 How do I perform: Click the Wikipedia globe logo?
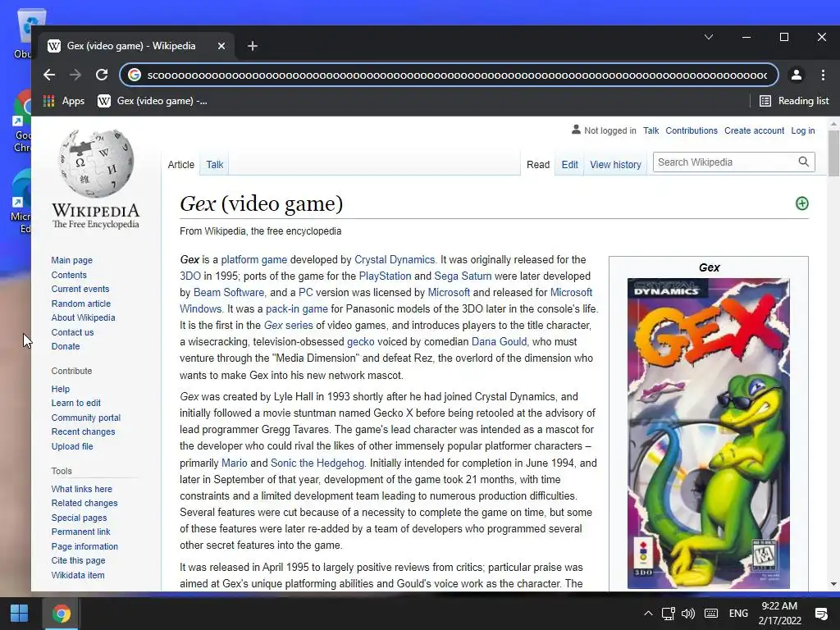96,163
